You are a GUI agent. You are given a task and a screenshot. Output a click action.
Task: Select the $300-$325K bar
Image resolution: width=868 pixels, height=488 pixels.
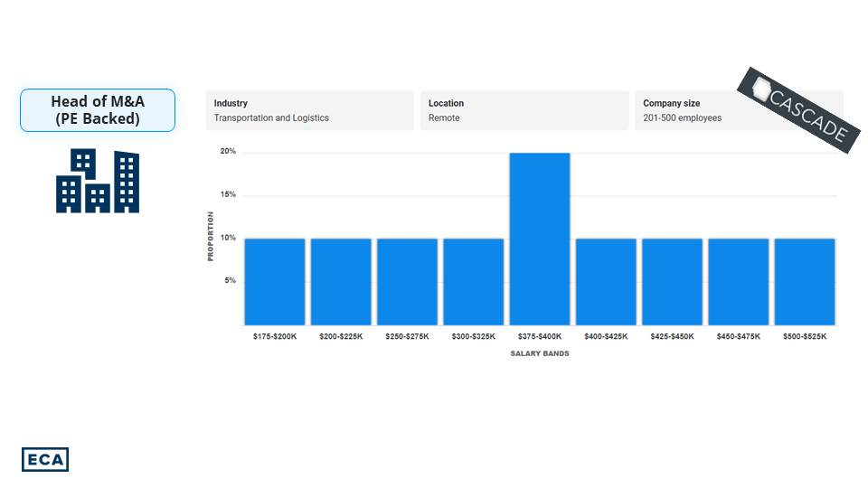(473, 281)
